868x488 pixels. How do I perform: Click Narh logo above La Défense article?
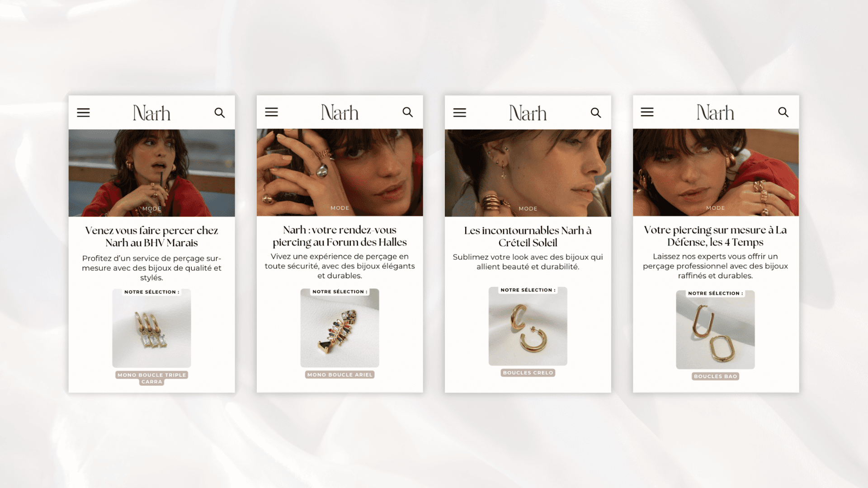pos(715,113)
